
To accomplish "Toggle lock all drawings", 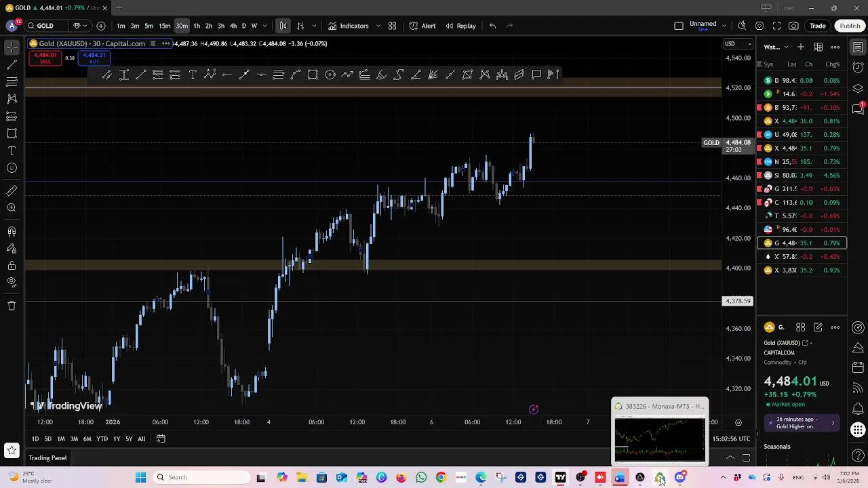I will tap(12, 266).
